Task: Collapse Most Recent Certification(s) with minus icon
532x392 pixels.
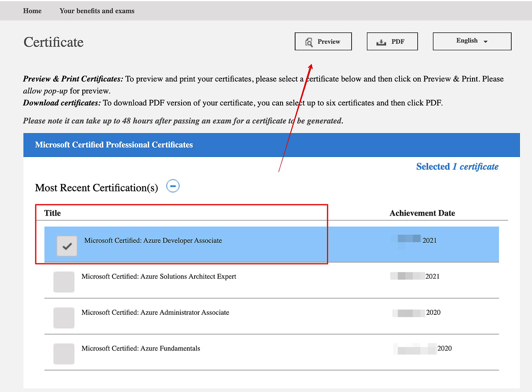Action: pos(173,186)
